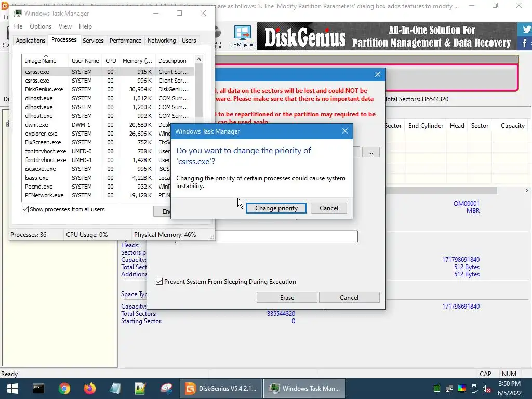Click the Task Manager title bar icon
532x399 pixels.
tap(18, 13)
